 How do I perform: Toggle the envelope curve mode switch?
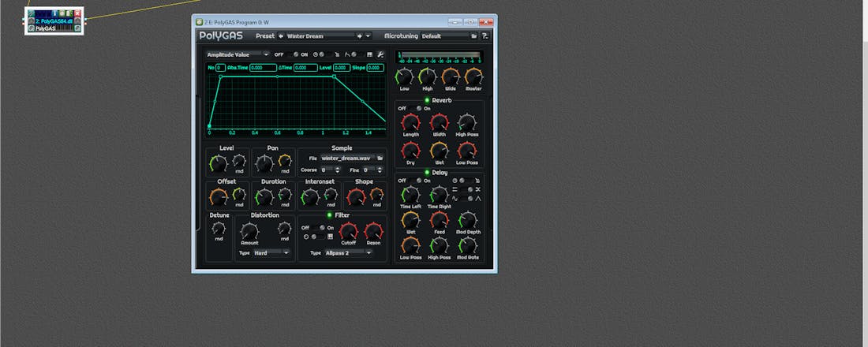[356, 54]
